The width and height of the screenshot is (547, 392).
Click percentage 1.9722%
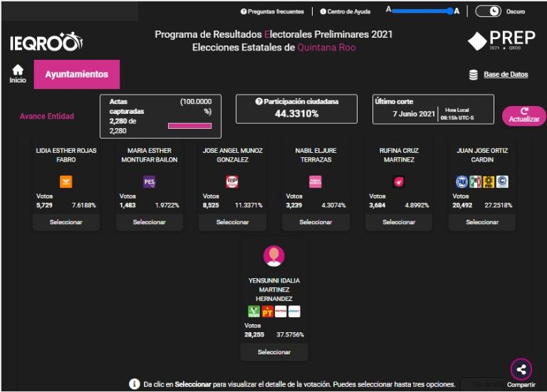click(x=167, y=205)
